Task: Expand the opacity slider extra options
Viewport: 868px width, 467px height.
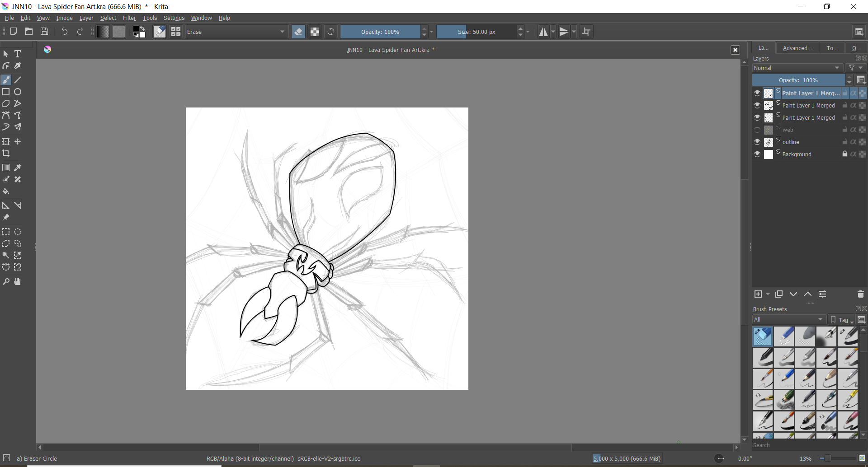Action: (x=432, y=32)
